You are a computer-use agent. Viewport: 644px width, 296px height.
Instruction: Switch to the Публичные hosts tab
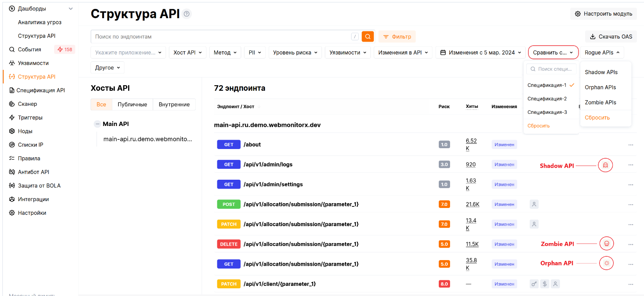pos(133,104)
